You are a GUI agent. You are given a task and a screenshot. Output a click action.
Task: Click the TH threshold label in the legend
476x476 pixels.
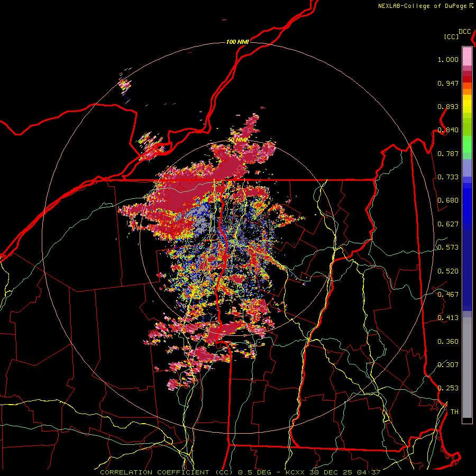[x=454, y=412]
